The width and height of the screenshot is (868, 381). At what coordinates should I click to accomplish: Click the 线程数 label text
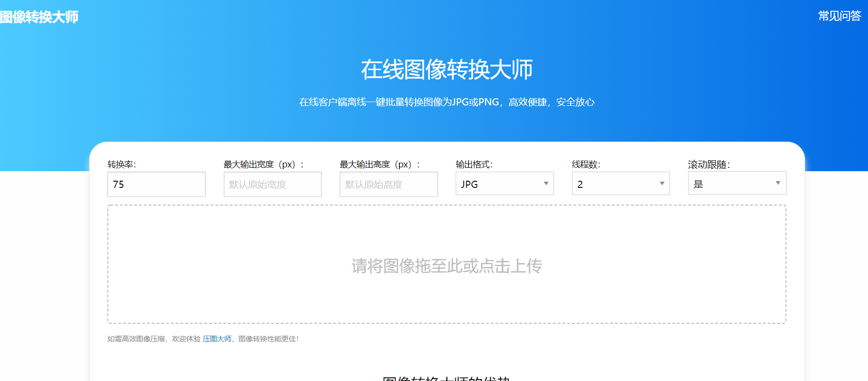(586, 165)
